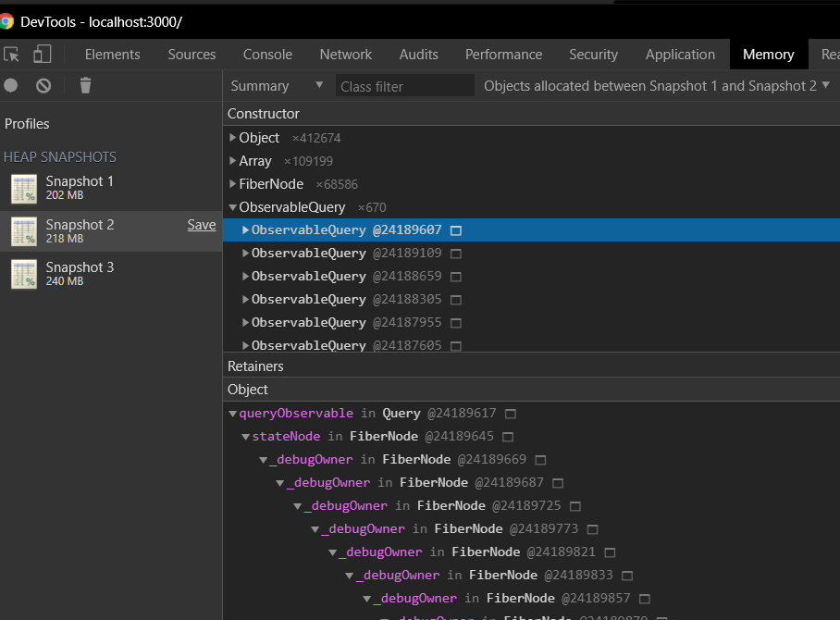Select the inspect element tool
This screenshot has height=620, width=840.
pyautogui.click(x=13, y=55)
